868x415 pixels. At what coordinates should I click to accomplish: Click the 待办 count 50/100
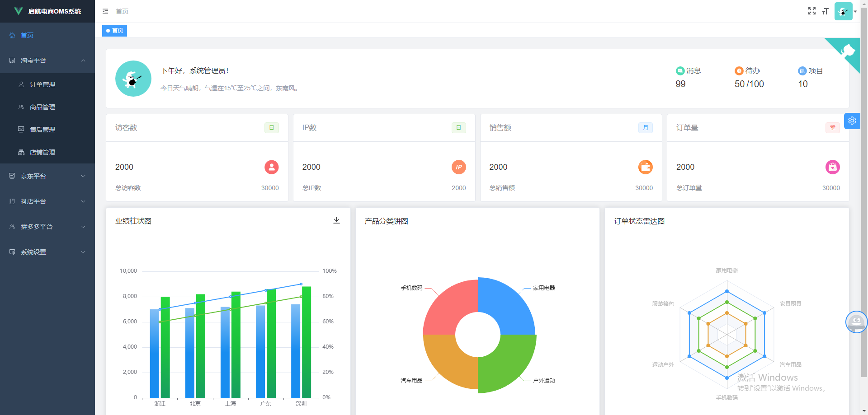tap(749, 84)
